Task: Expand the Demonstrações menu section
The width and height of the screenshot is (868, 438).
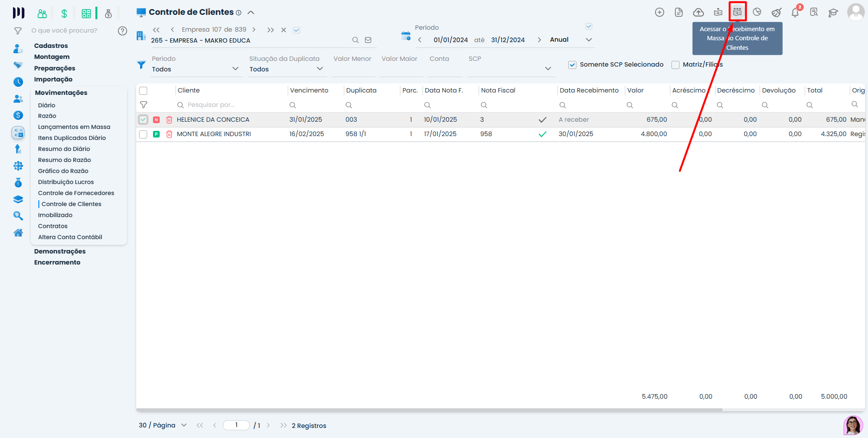Action: coord(59,251)
